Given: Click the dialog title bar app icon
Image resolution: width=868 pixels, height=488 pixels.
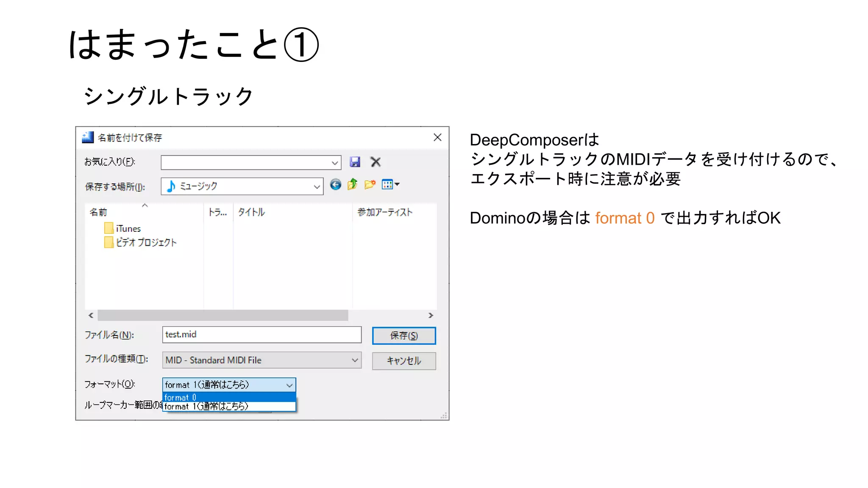Looking at the screenshot, I should (x=88, y=137).
